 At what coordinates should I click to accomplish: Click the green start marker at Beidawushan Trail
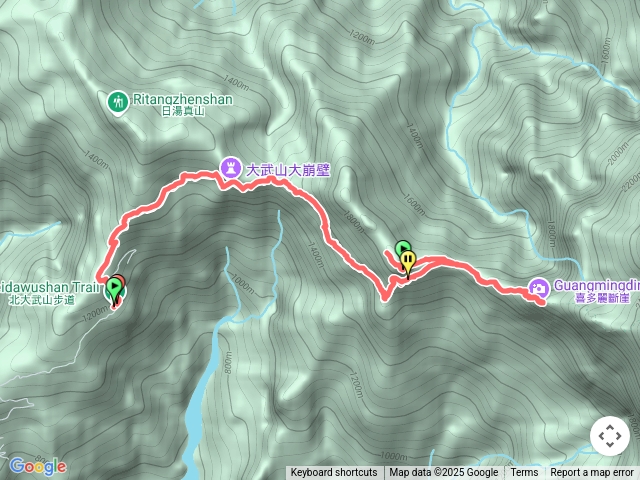114,289
